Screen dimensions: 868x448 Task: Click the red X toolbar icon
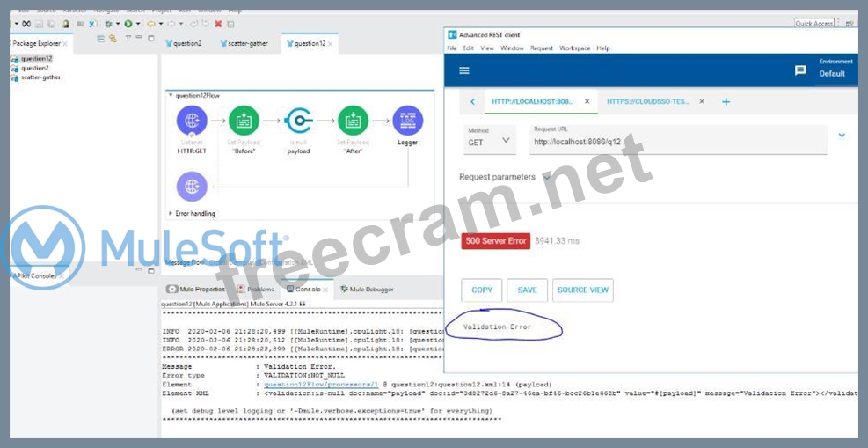click(217, 24)
